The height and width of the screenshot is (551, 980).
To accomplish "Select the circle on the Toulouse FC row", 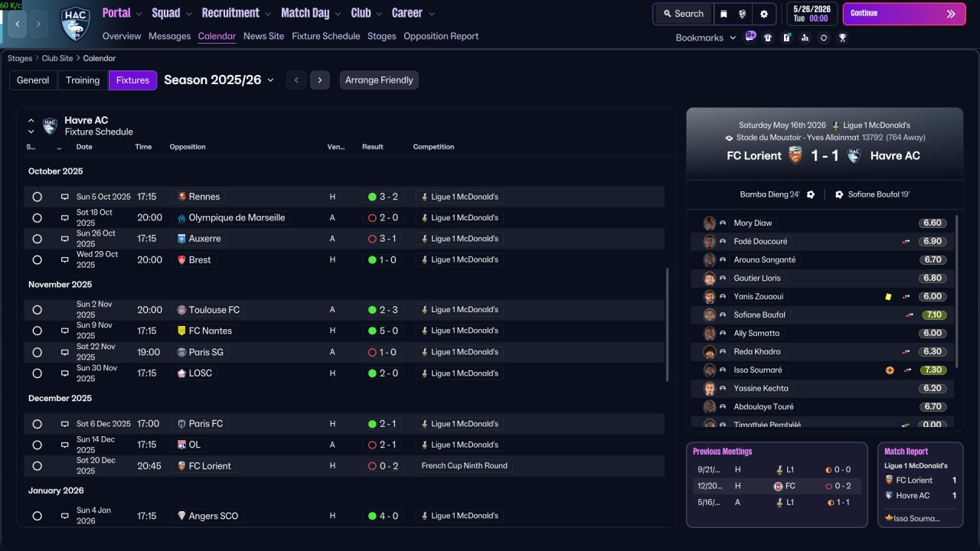I will [x=37, y=310].
